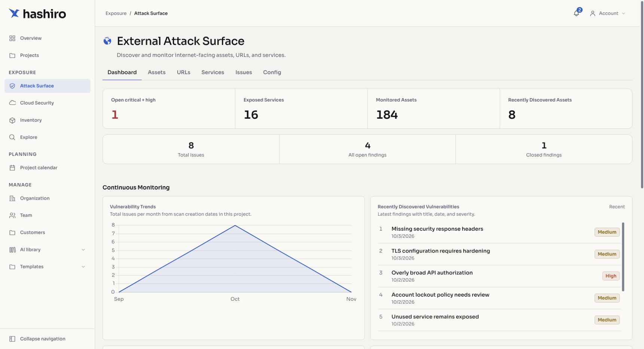
Task: Click the Oct peak on trends chart
Action: (235, 225)
